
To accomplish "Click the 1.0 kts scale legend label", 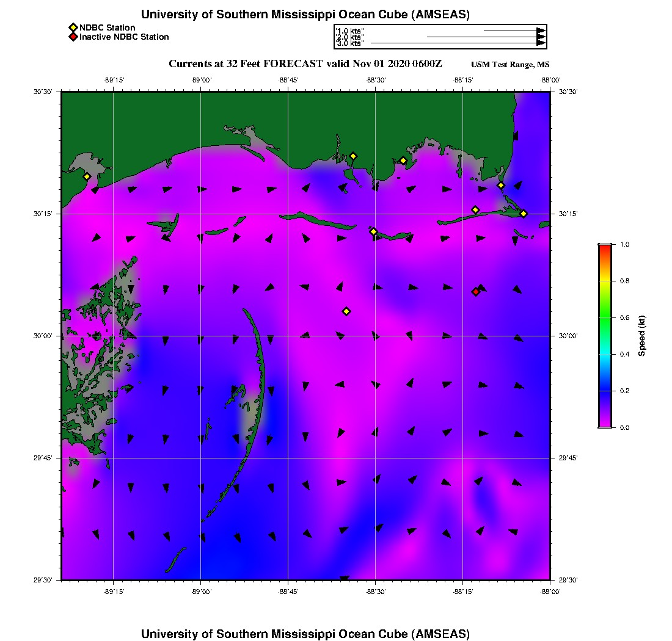I will click(350, 31).
